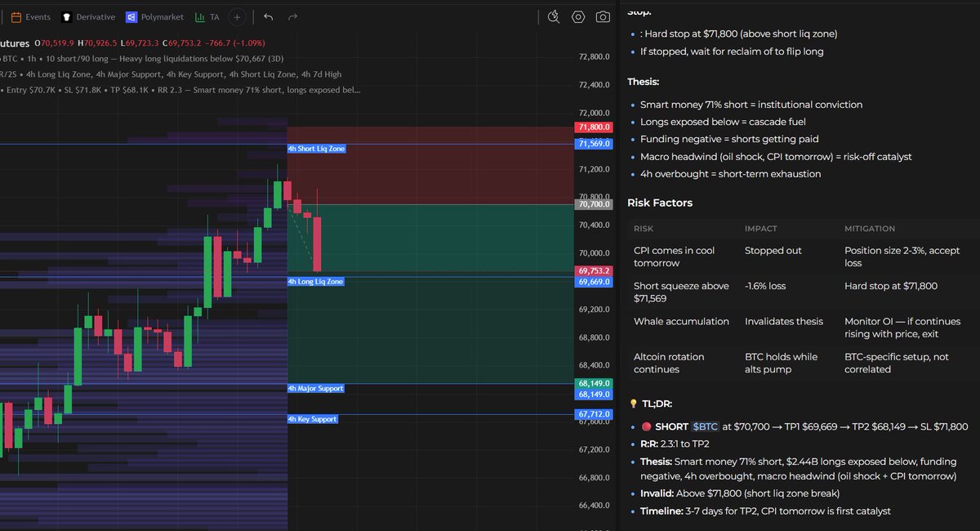Click the IMPACT column header
The image size is (980, 531).
761,229
